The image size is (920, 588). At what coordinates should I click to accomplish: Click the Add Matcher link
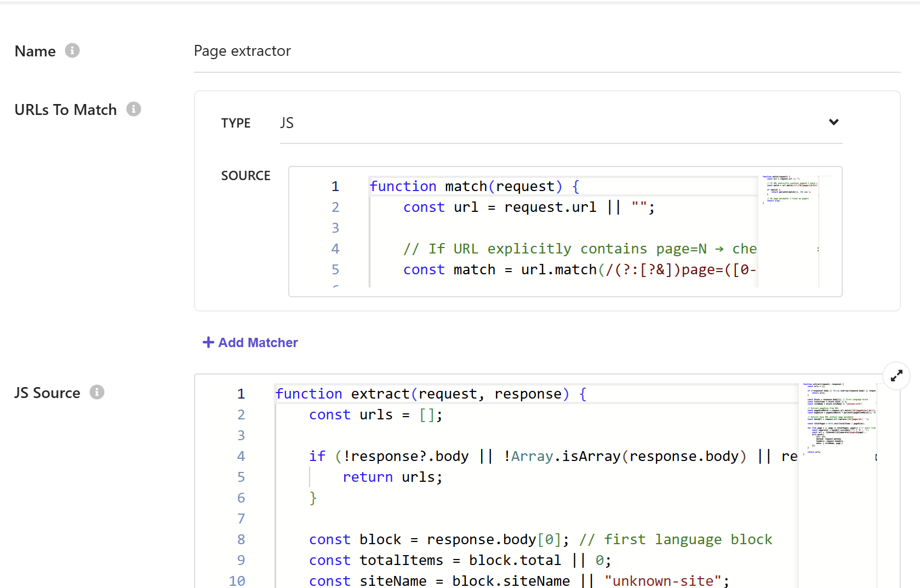tap(258, 342)
